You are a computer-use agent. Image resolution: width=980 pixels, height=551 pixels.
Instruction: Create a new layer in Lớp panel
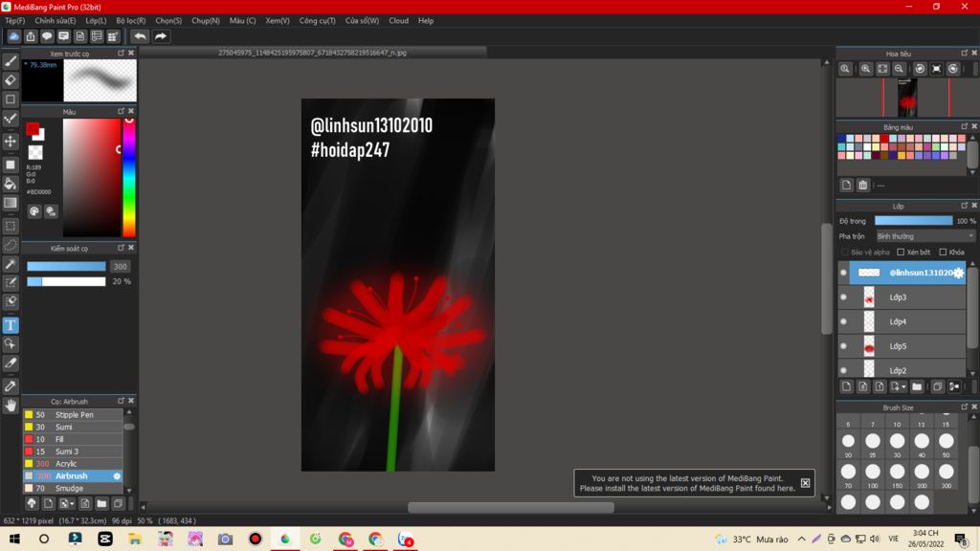click(846, 386)
